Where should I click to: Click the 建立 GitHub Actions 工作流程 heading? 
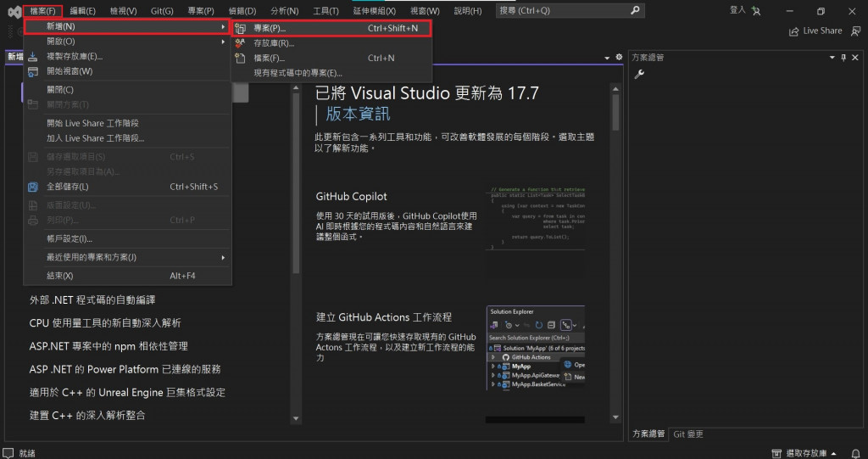coord(384,317)
